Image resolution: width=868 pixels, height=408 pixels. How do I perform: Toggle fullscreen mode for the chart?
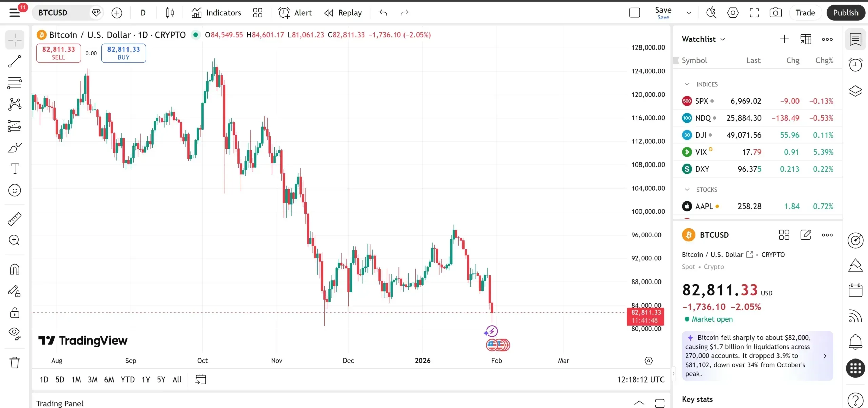point(754,13)
